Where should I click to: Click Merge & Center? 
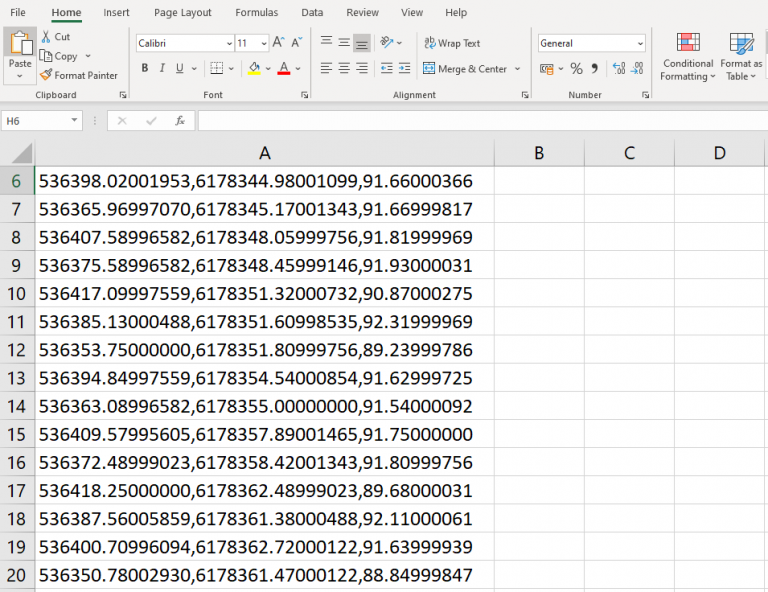point(464,69)
